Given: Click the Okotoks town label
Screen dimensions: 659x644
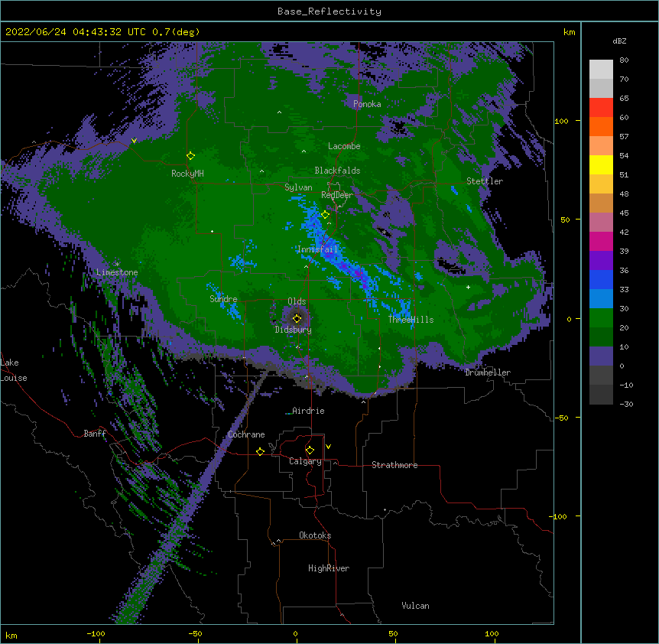Looking at the screenshot, I should pyautogui.click(x=315, y=535).
